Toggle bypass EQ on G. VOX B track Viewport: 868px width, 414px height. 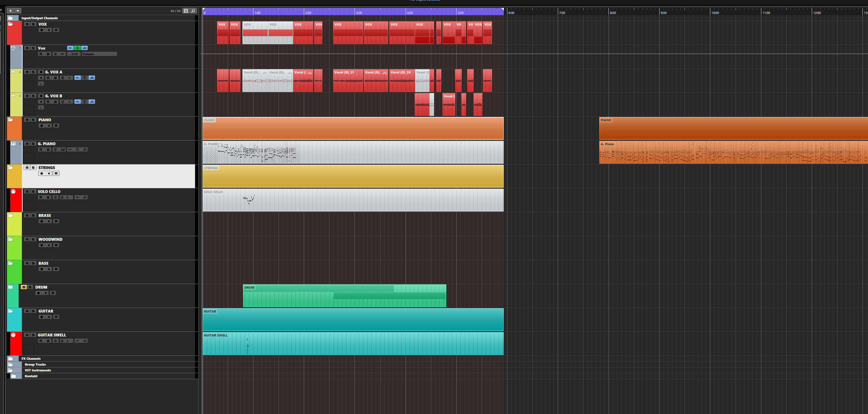coord(85,102)
